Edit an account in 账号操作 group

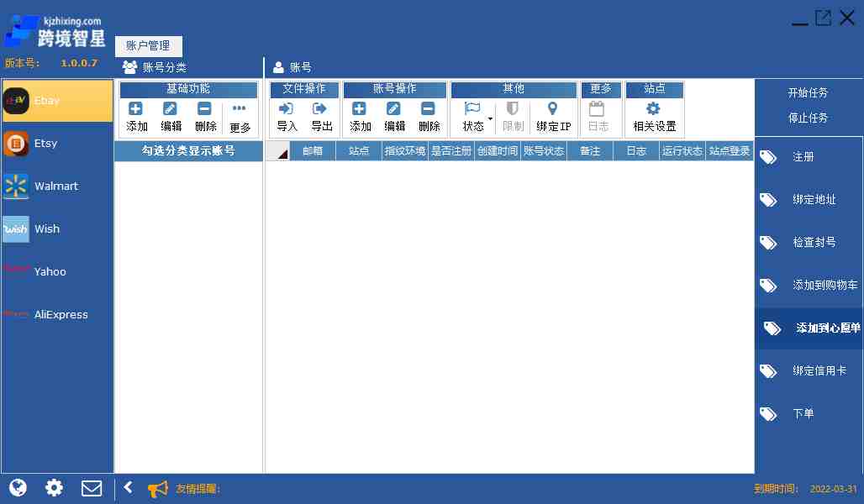click(394, 117)
